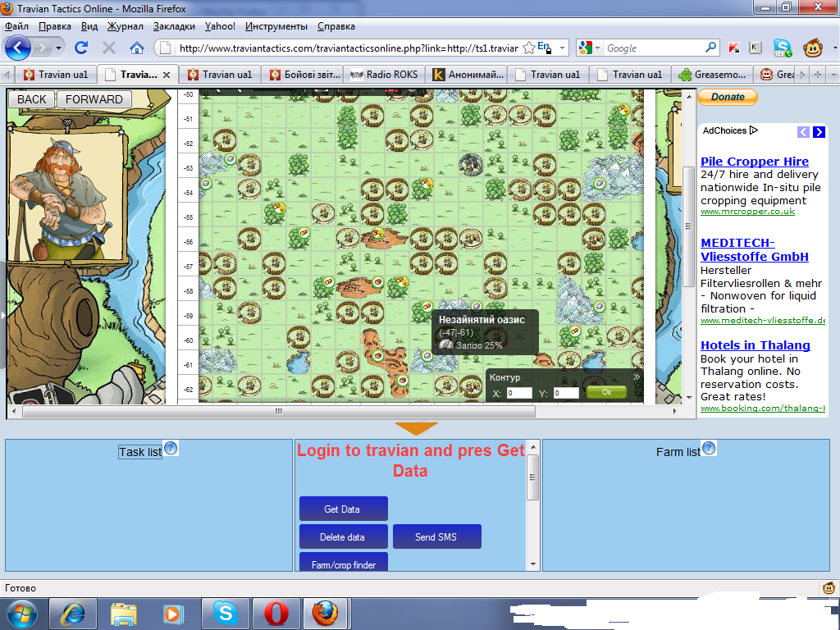
Task: Go to the home page icon
Action: 137,48
